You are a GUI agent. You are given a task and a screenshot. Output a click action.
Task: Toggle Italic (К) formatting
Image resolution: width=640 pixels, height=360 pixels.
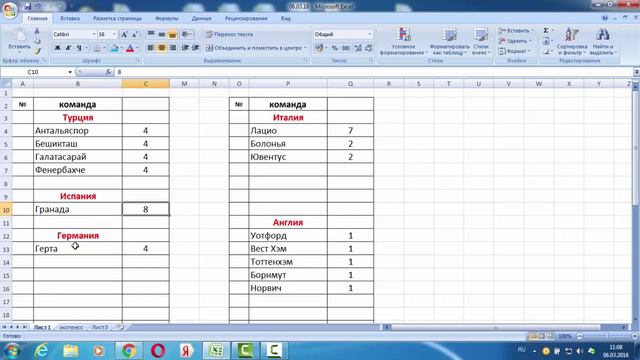tap(68, 48)
